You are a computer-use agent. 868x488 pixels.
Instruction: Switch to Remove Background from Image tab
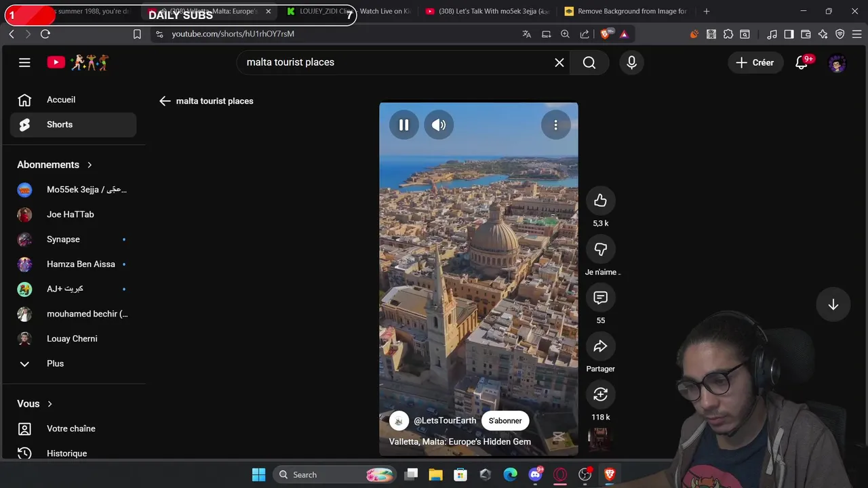pos(625,11)
